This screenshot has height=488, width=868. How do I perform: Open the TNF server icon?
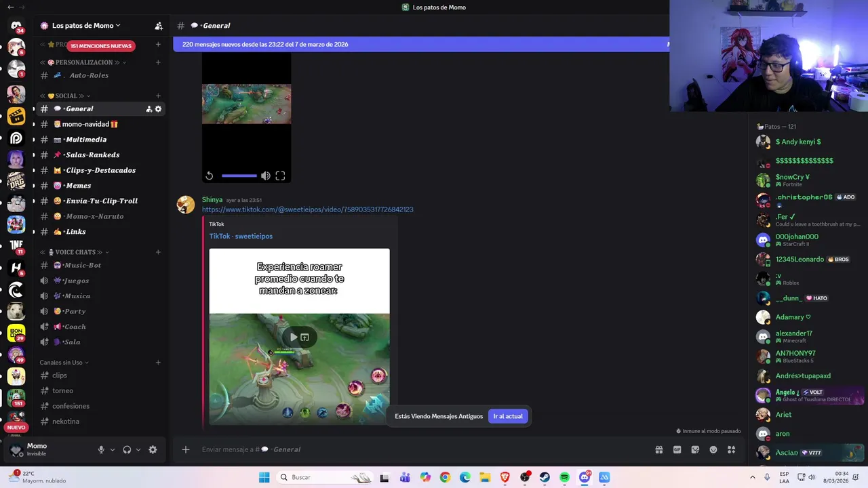pyautogui.click(x=16, y=246)
